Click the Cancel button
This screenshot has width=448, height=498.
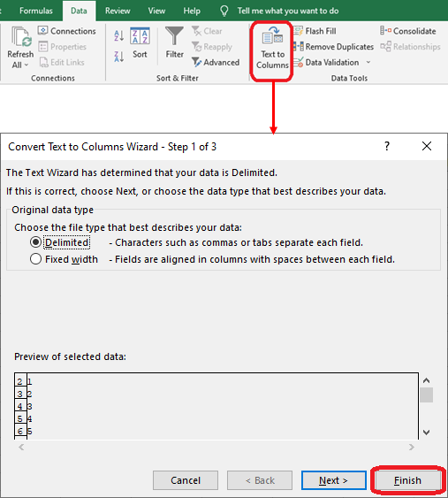pos(186,480)
